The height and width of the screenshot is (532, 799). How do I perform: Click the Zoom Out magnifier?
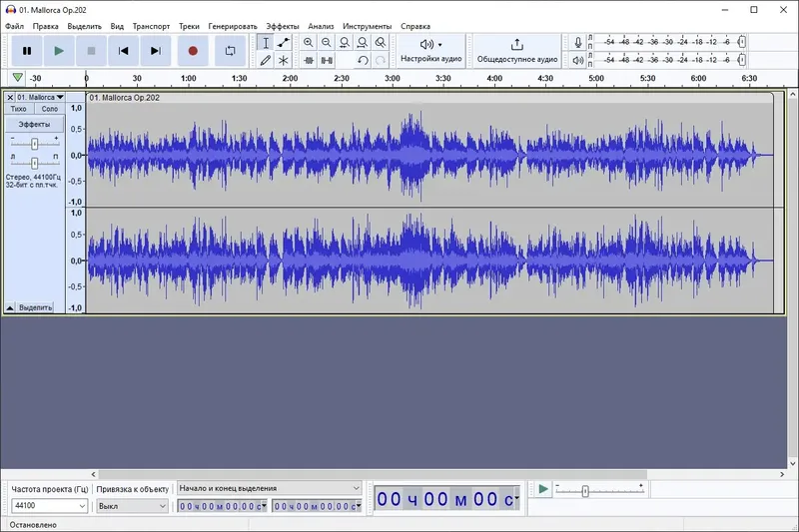[327, 43]
